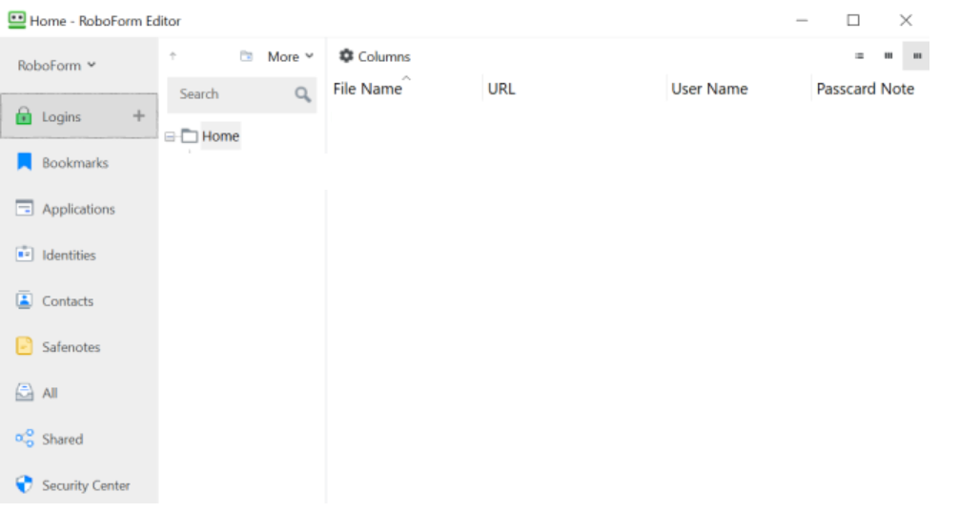
Task: Sort by User Name column header
Action: (709, 89)
